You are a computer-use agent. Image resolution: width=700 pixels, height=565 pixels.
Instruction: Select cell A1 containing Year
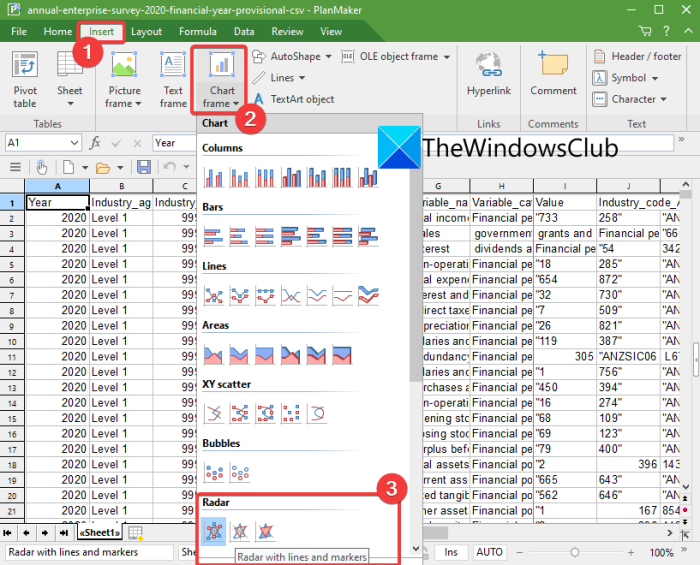[x=58, y=203]
